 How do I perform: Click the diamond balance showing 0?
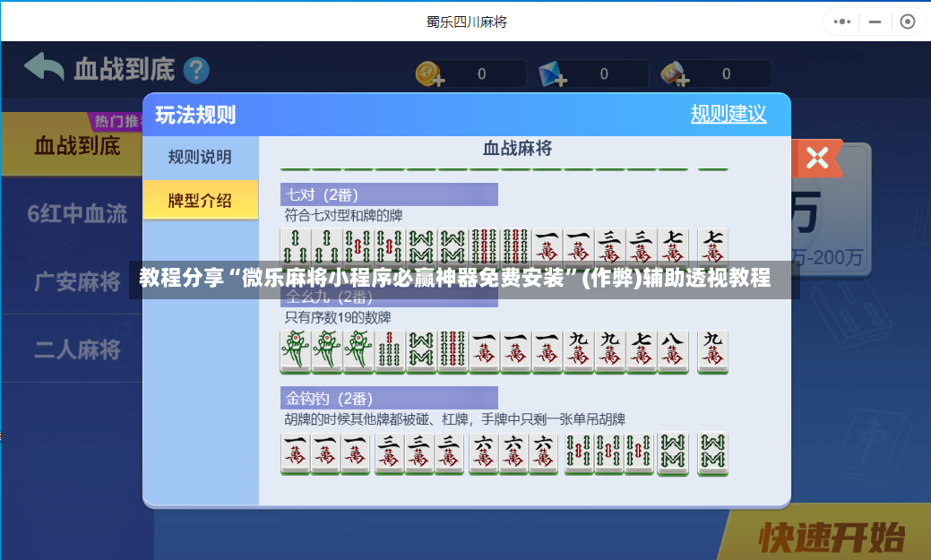tap(604, 74)
